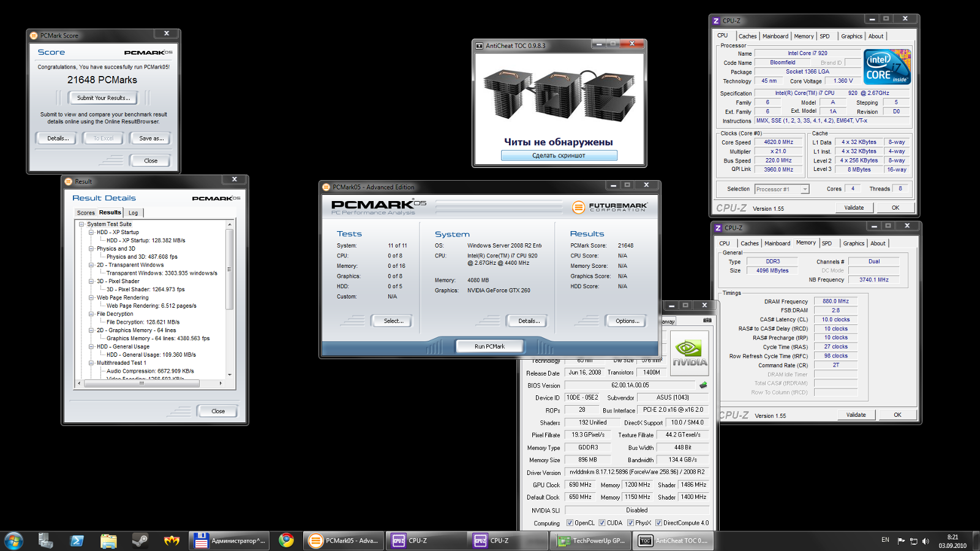Open Mainboard tab in upper CPU-Z window
The width and height of the screenshot is (980, 551).
tap(775, 36)
